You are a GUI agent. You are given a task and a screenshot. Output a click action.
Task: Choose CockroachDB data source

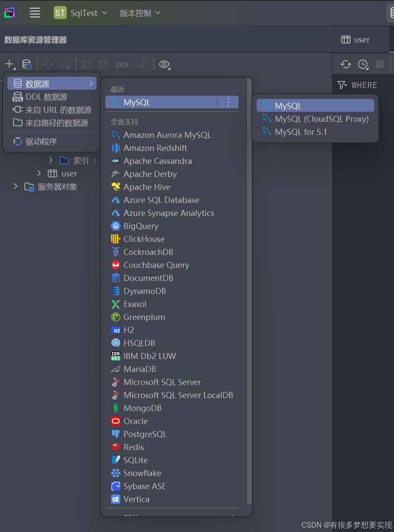(172, 252)
